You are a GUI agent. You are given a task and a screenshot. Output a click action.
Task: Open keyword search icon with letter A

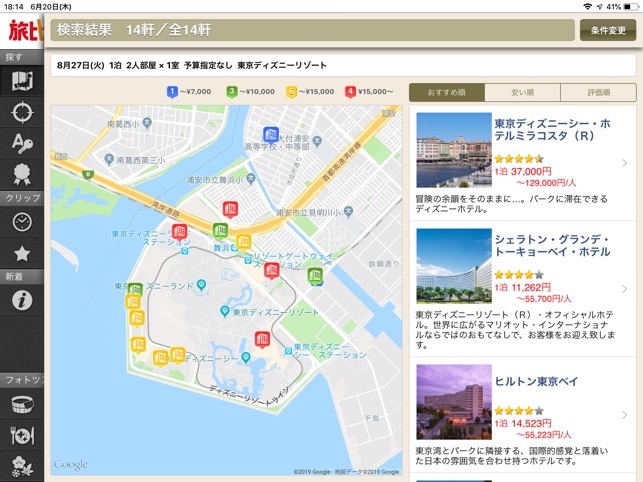[x=22, y=143]
